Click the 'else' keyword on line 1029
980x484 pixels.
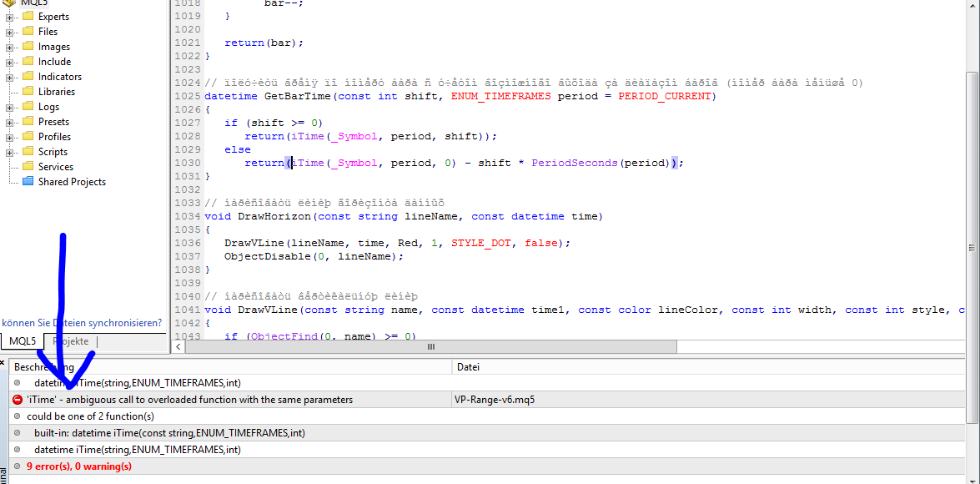click(238, 149)
